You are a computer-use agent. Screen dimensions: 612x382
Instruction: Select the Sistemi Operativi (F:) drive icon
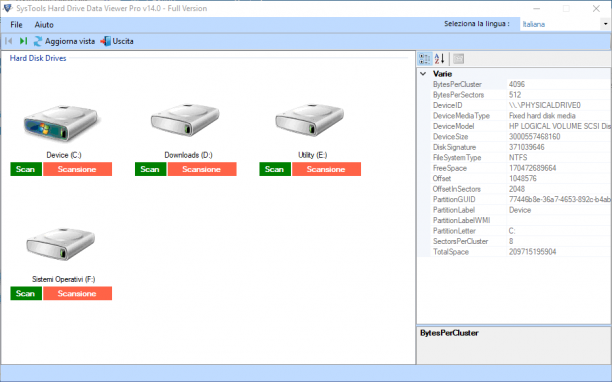click(60, 243)
